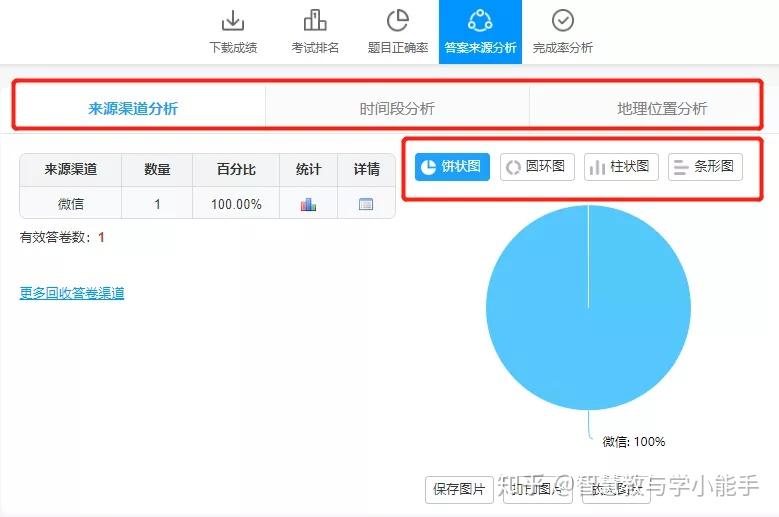Switch to the 来源渠道分析 tab
779x517 pixels.
pyautogui.click(x=133, y=108)
